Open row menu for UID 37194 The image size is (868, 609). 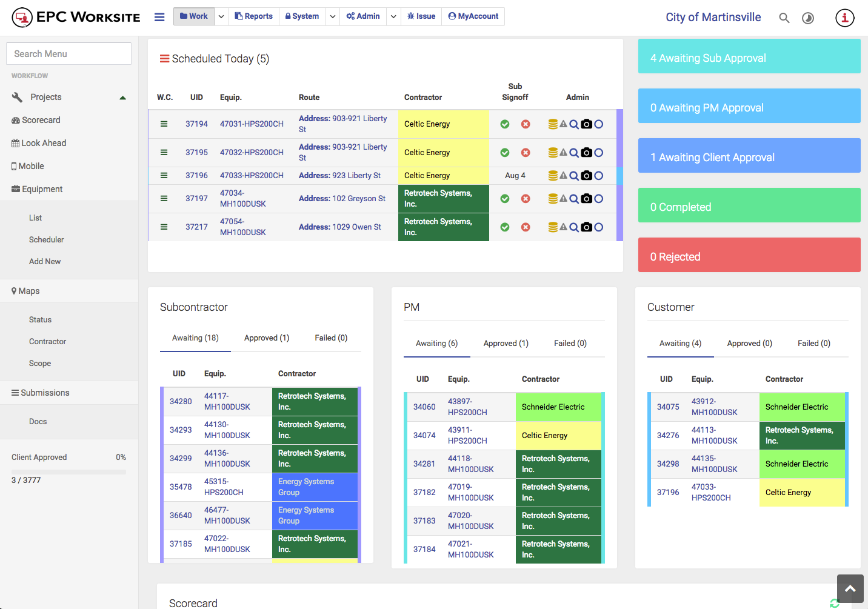pyautogui.click(x=164, y=124)
